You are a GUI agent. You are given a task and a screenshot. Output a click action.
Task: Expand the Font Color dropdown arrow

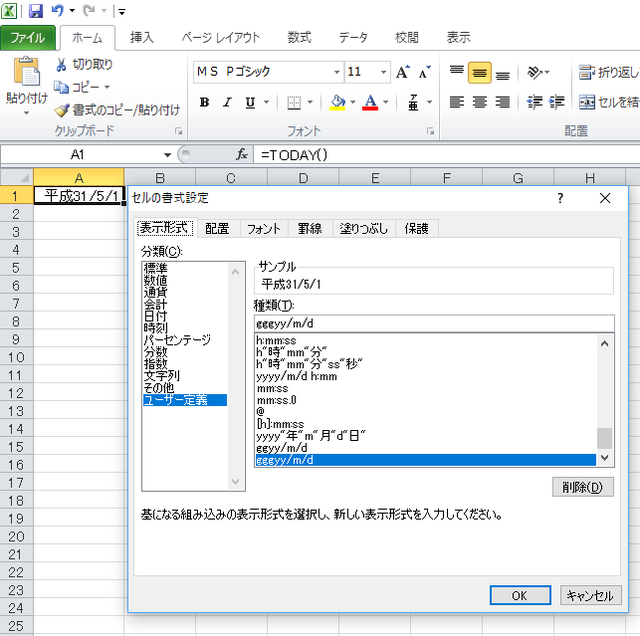pos(386,102)
